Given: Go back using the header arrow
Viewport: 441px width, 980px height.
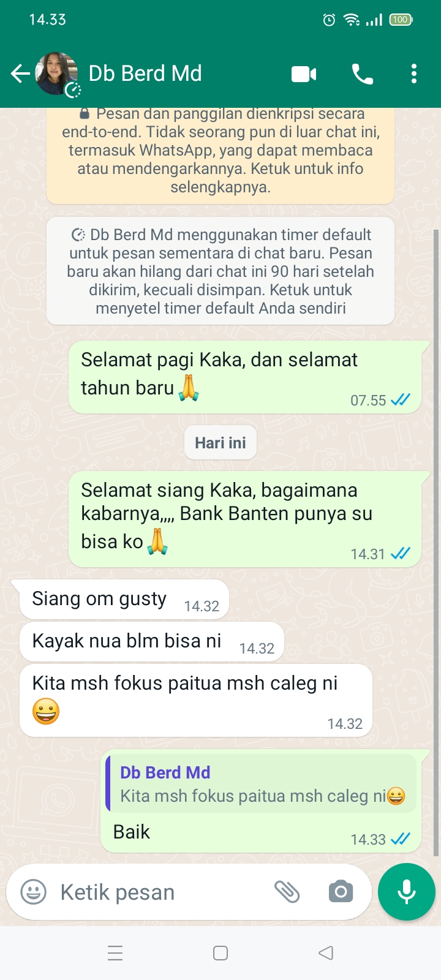Looking at the screenshot, I should tap(20, 74).
